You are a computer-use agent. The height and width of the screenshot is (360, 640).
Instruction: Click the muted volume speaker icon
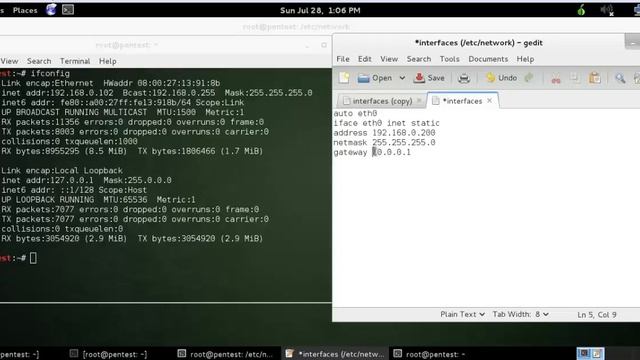click(x=607, y=10)
